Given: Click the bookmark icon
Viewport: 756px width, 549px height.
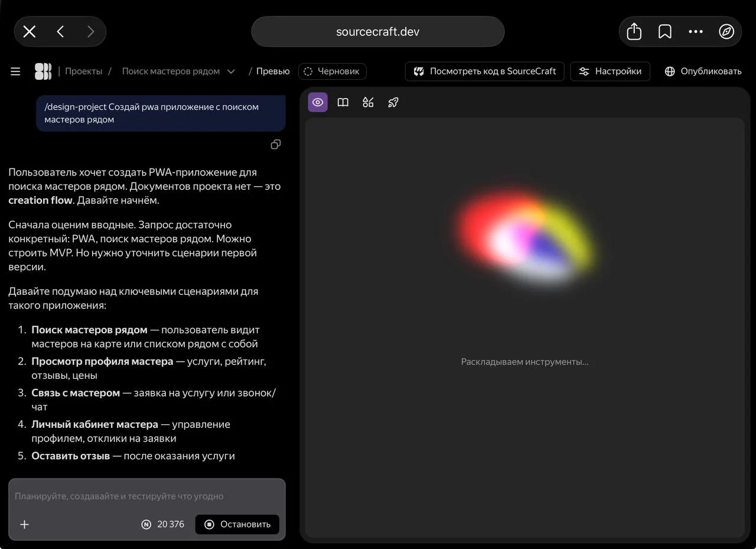Looking at the screenshot, I should pos(665,32).
